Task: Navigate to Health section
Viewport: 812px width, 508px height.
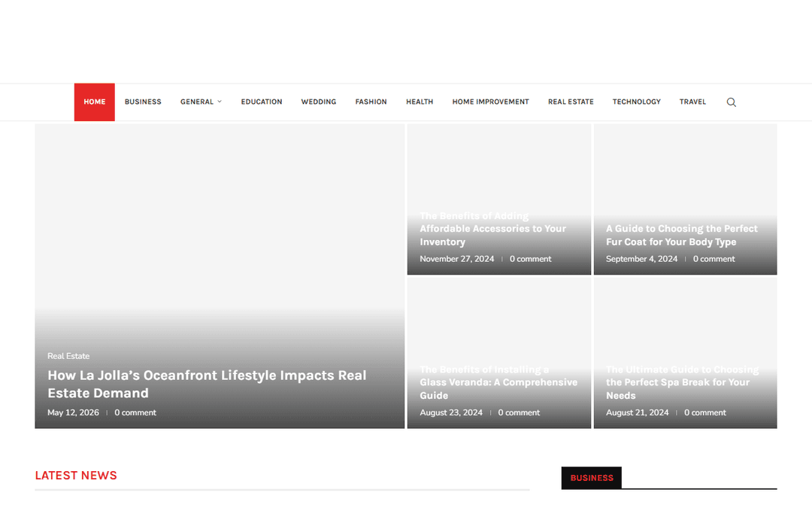Action: [420, 102]
